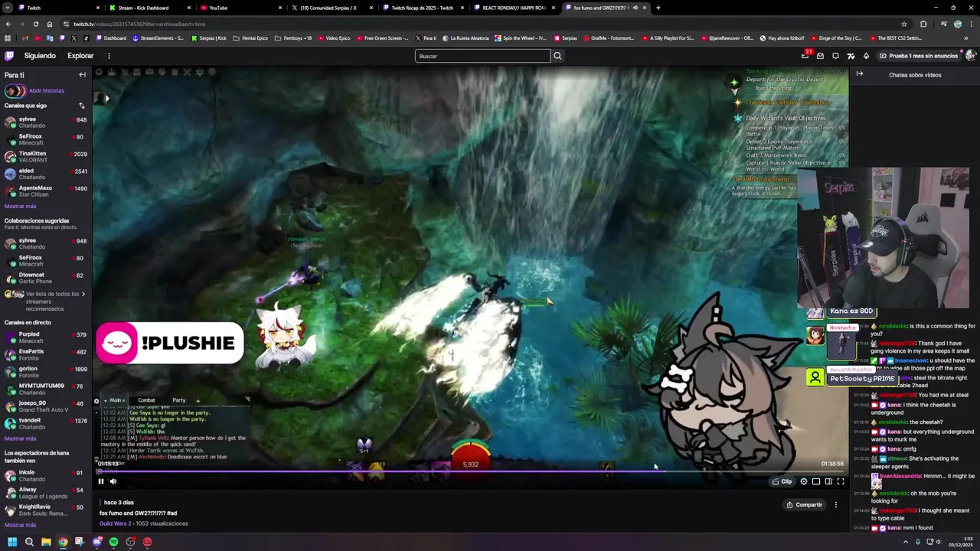
Task: Click Compartir share button
Action: point(804,505)
